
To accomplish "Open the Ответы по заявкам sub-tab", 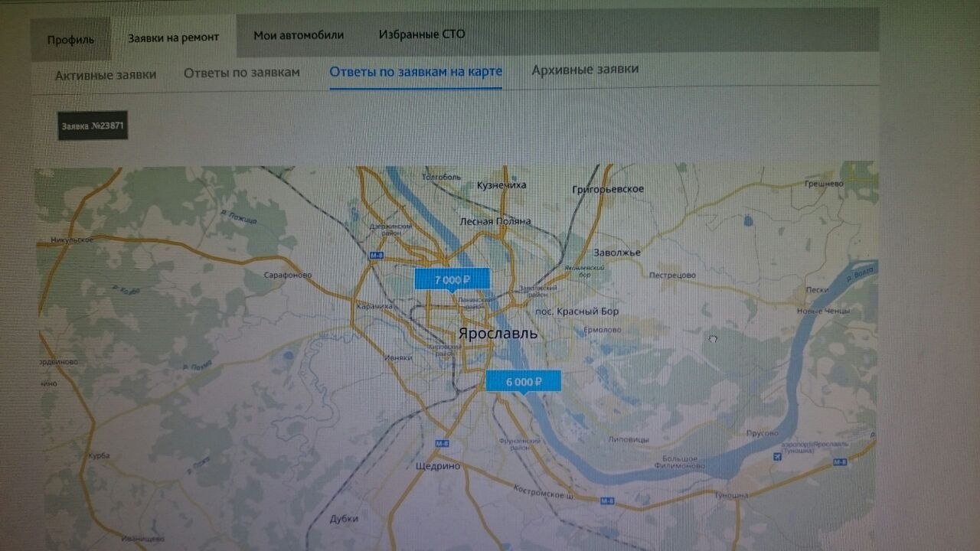I will pyautogui.click(x=241, y=73).
